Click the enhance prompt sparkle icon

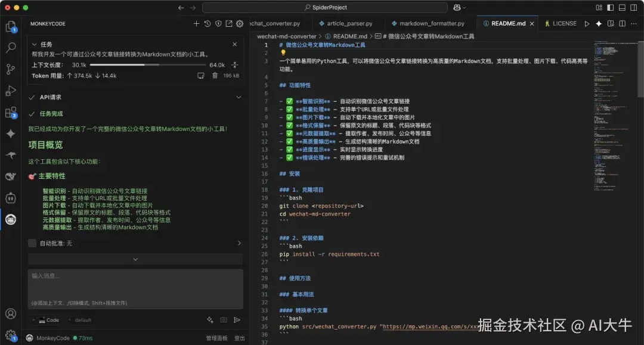[x=210, y=320]
